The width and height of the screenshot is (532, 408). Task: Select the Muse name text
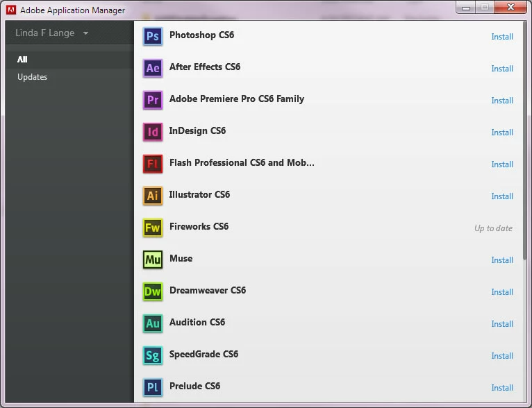(x=181, y=258)
